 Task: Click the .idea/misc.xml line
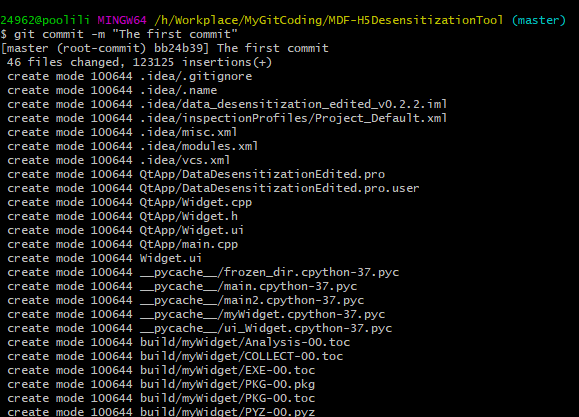(x=122, y=133)
